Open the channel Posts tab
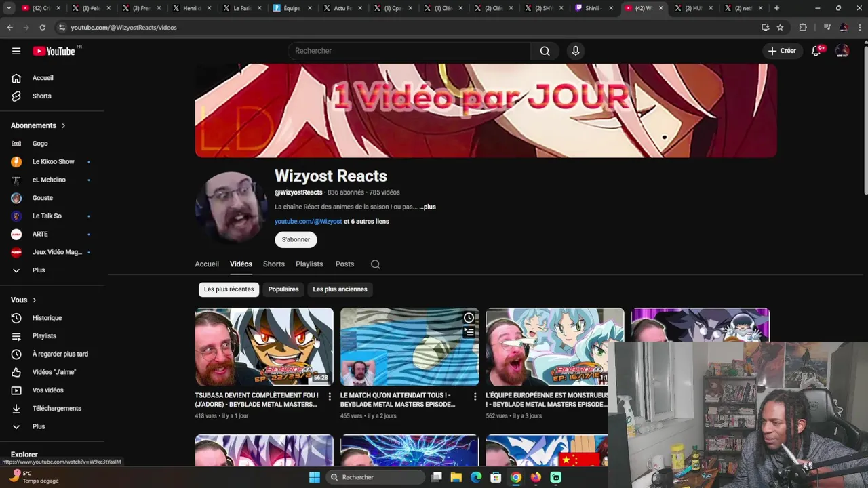The image size is (868, 488). coord(344,264)
